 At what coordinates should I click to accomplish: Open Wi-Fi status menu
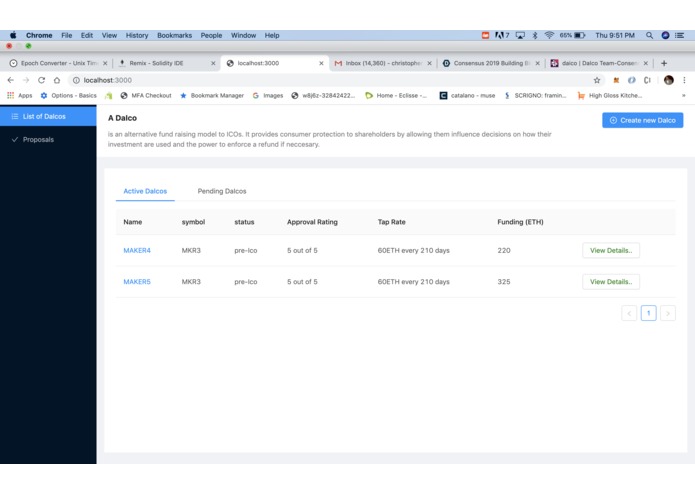[549, 35]
